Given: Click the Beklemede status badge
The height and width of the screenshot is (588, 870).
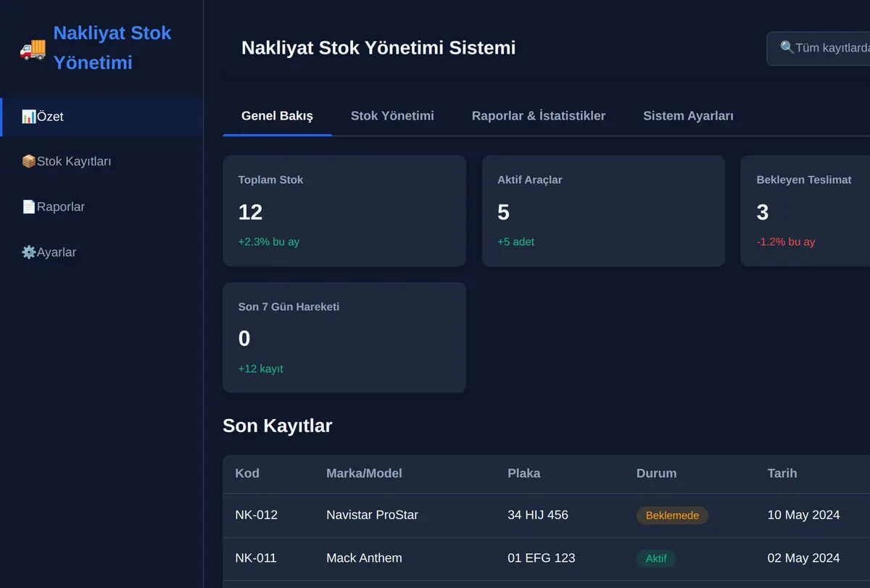Looking at the screenshot, I should [x=672, y=515].
